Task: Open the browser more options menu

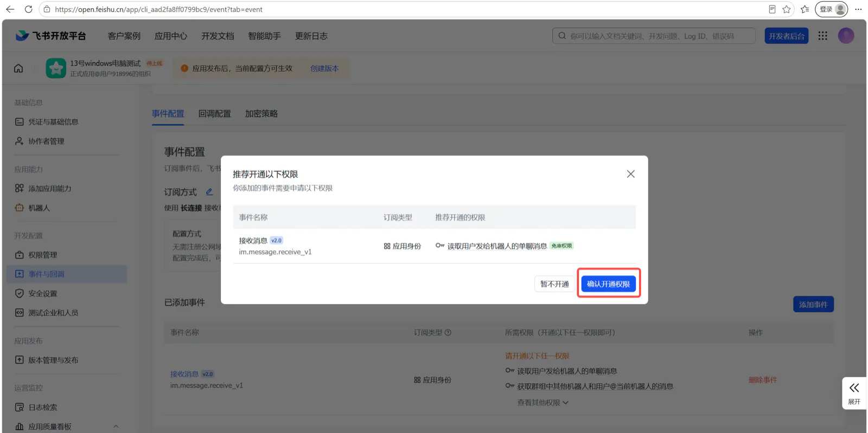Action: 858,9
